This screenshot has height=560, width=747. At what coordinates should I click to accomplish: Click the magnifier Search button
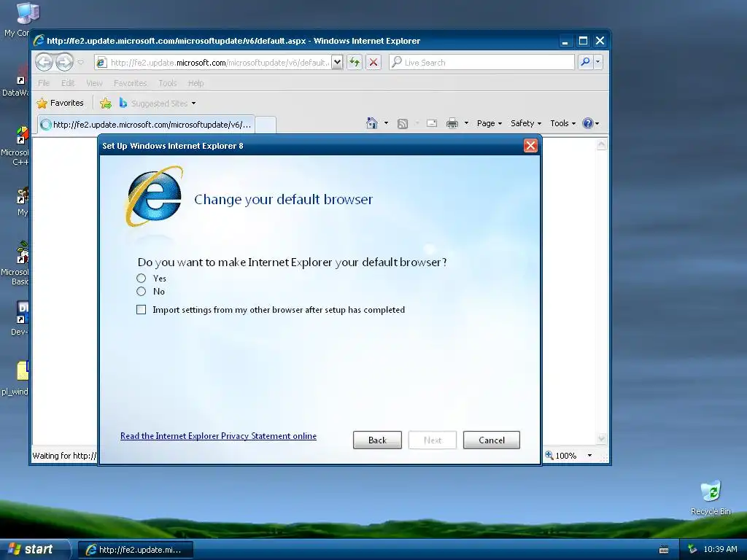[x=585, y=62]
